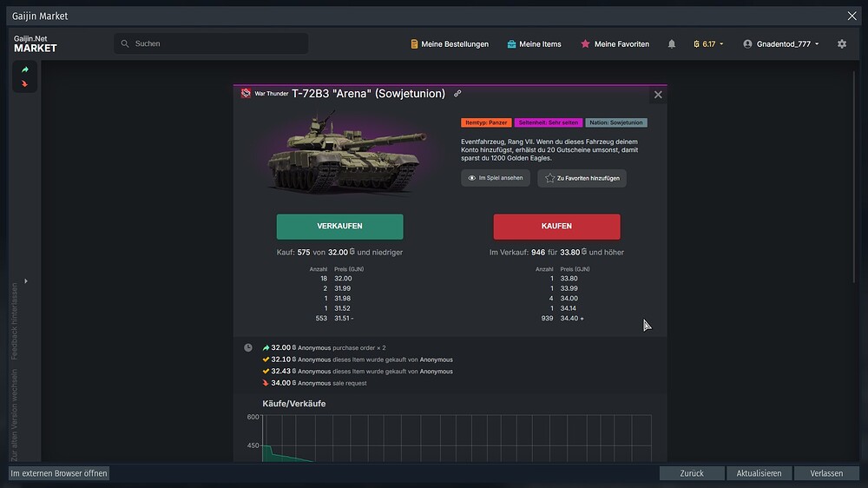Click the War Thunder game logo icon

pyautogui.click(x=246, y=94)
